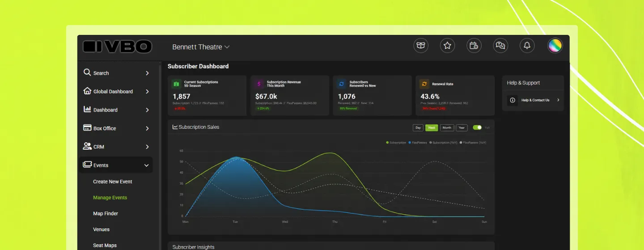The image size is (644, 250).
Task: Open the calendar clock icon
Action: coord(474,46)
